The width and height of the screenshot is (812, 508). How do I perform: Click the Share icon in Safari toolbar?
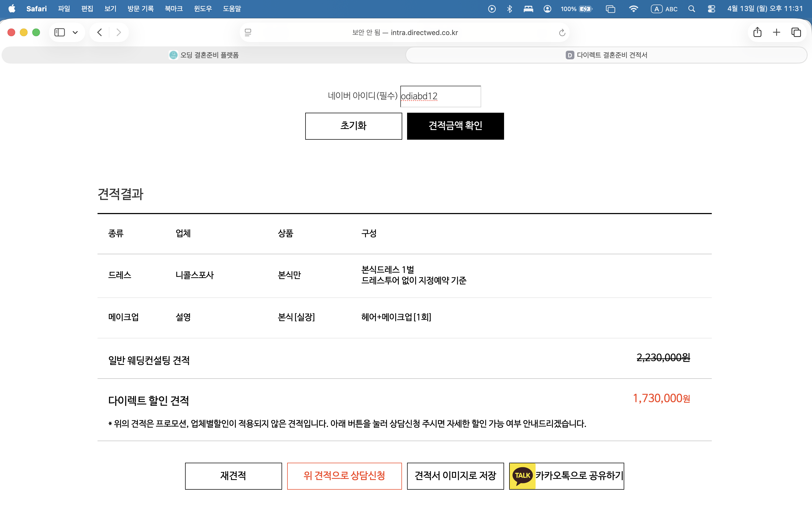click(x=758, y=32)
